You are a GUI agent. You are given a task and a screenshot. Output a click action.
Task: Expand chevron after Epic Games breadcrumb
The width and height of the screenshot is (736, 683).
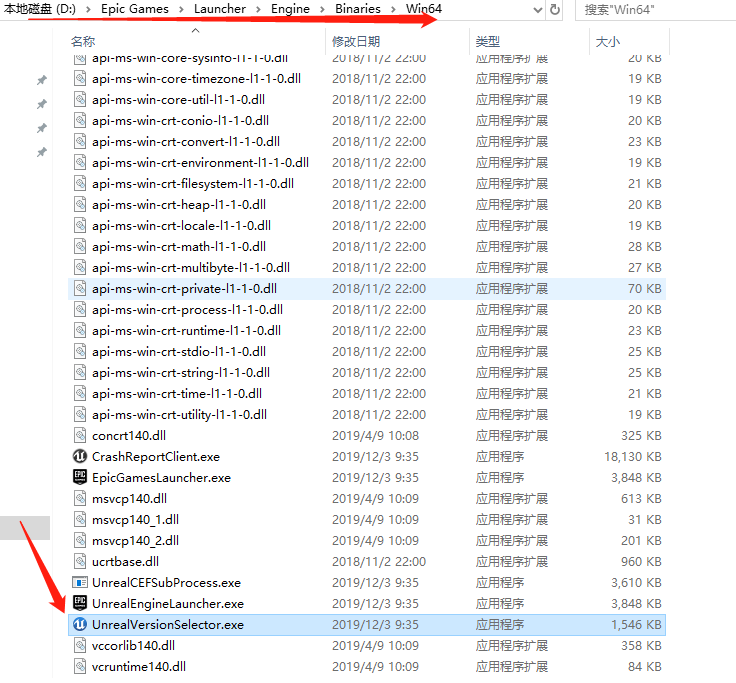[181, 9]
